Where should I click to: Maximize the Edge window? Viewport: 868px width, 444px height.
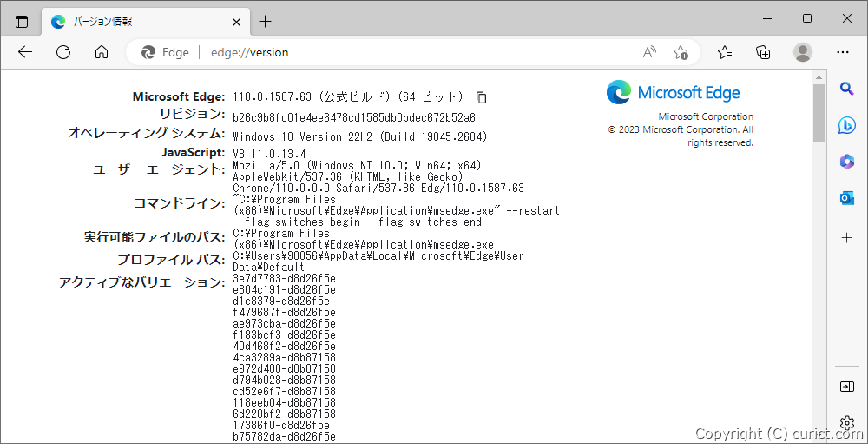807,18
